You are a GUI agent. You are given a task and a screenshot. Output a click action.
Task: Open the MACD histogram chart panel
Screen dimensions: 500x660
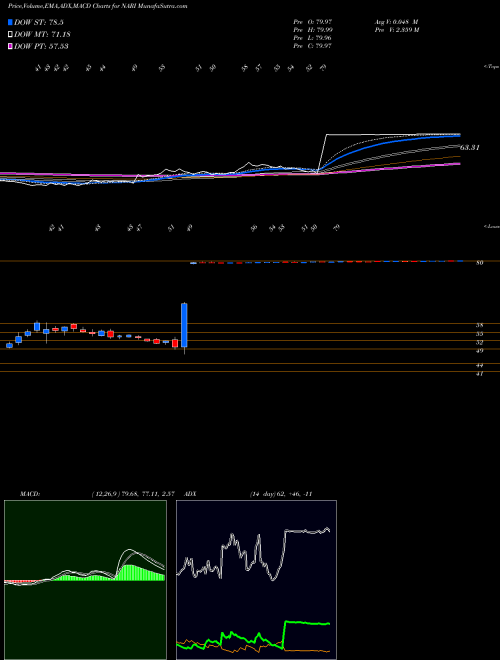[x=85, y=580]
